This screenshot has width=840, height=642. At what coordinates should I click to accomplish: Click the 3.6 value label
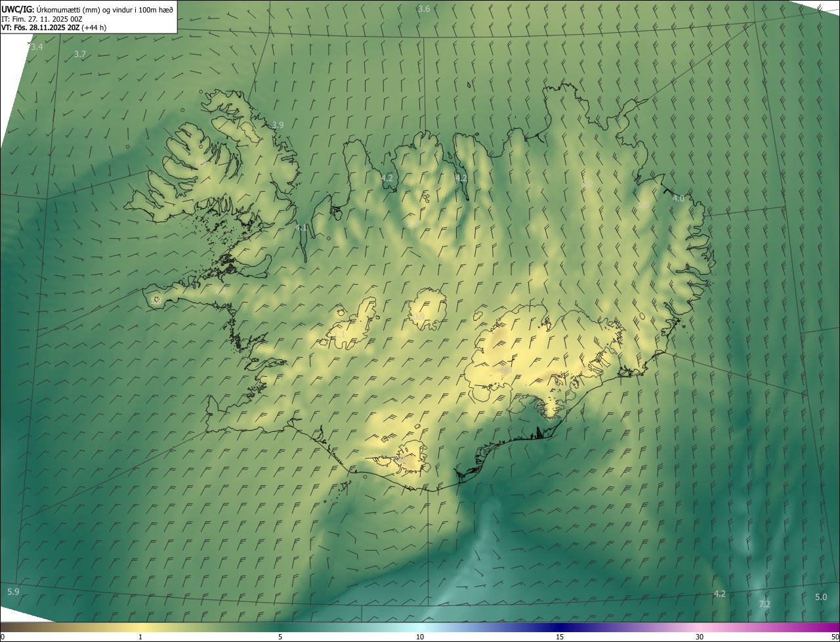(424, 9)
